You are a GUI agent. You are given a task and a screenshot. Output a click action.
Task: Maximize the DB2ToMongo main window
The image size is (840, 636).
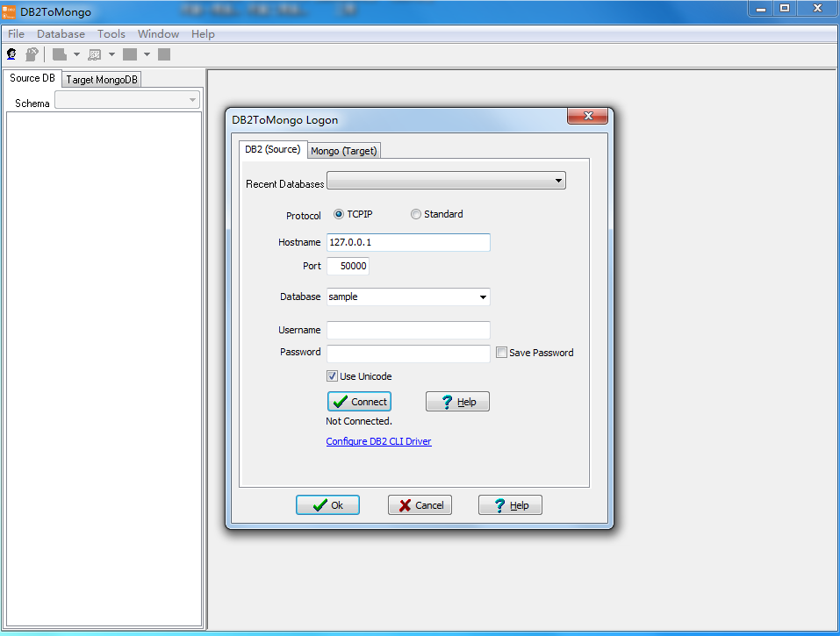click(785, 9)
